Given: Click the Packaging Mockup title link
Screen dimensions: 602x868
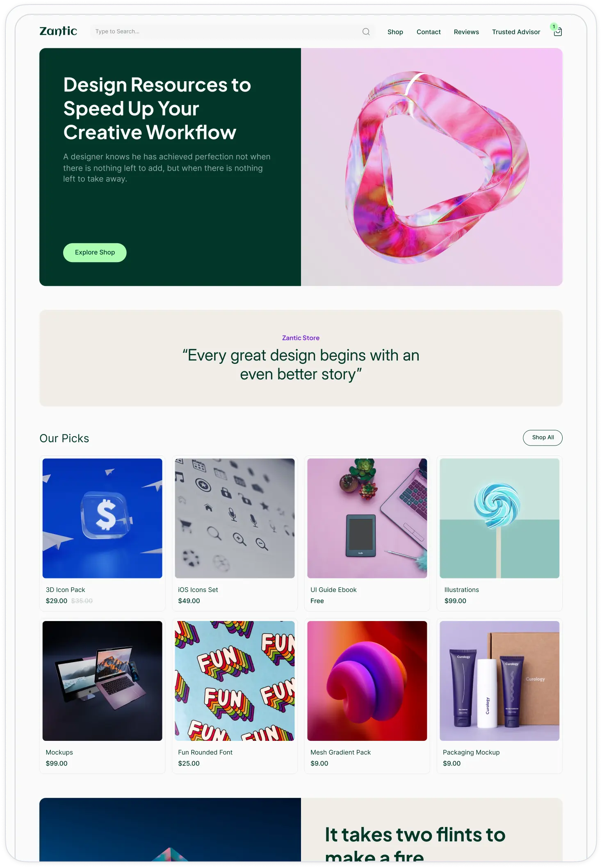Looking at the screenshot, I should [471, 752].
